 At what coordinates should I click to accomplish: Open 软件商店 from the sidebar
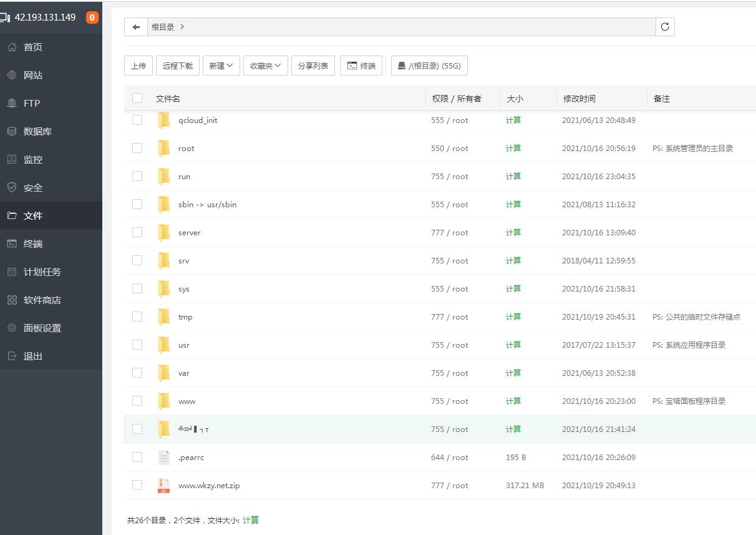click(x=42, y=300)
